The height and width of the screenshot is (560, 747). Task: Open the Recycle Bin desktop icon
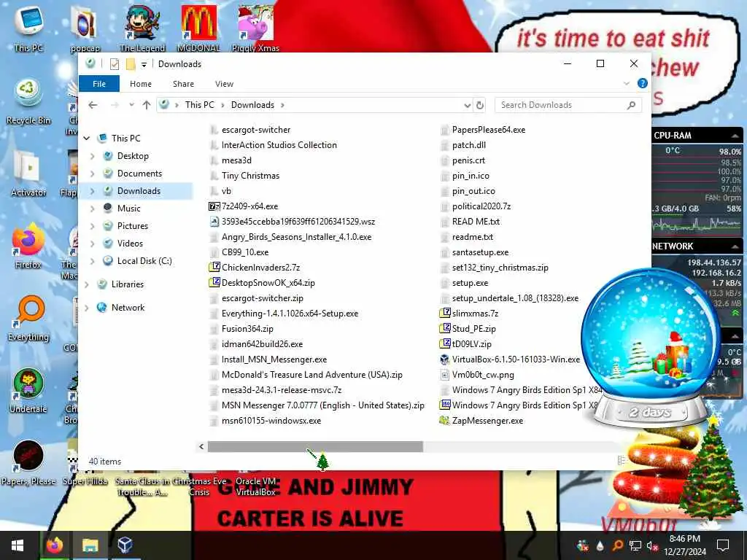28,101
